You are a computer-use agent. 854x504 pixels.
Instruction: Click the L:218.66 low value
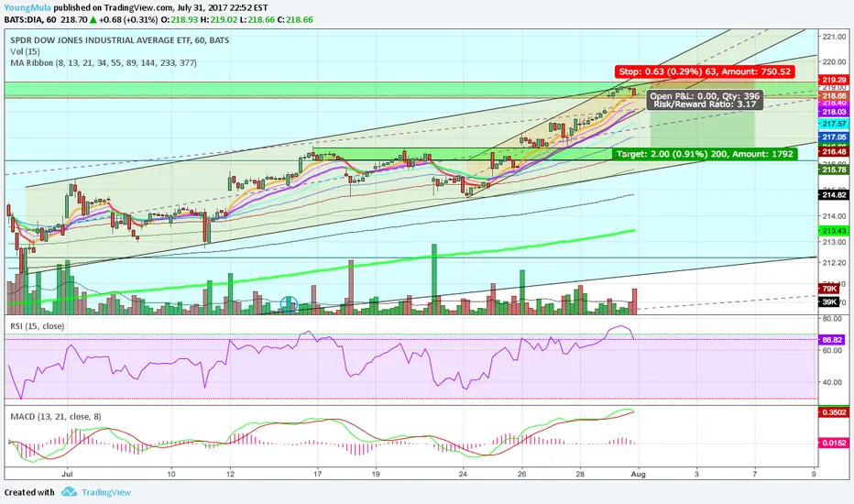(257, 19)
